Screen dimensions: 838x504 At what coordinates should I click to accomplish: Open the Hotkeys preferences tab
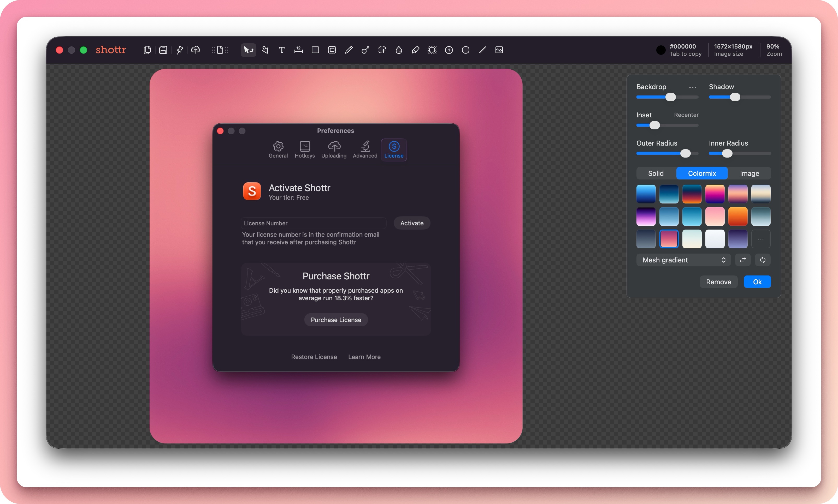click(x=304, y=149)
